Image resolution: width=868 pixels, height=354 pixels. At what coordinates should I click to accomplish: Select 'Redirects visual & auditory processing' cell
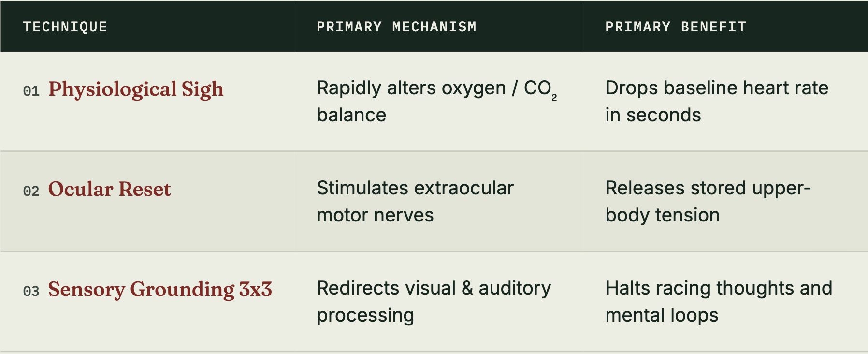tap(434, 302)
